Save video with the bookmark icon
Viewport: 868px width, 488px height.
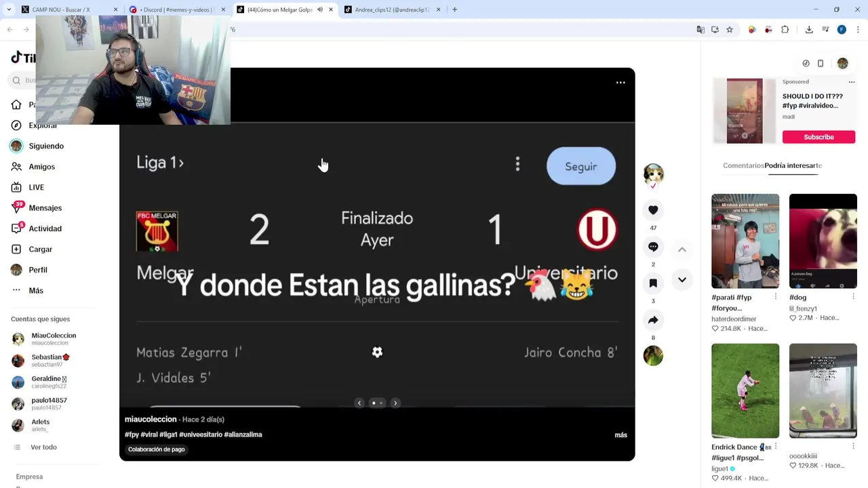[653, 283]
